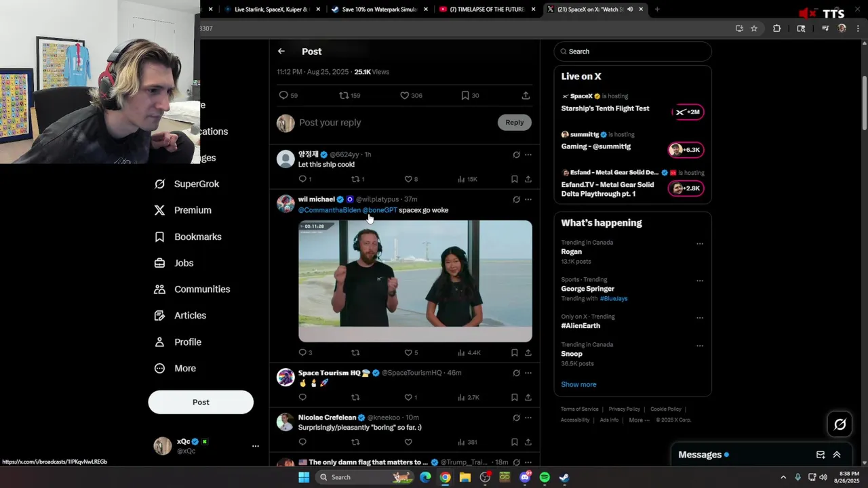This screenshot has width=868, height=488.
Task: Expand the Messages drawer
Action: pos(837,455)
